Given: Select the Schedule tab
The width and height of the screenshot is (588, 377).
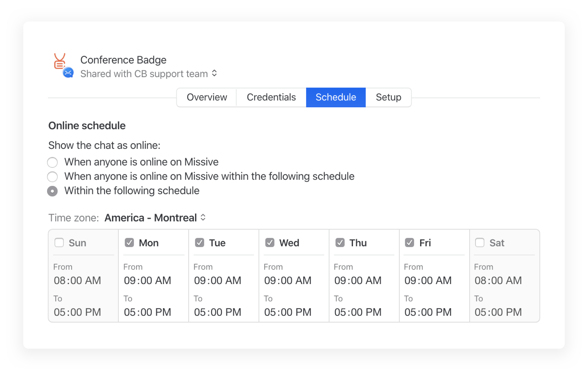Looking at the screenshot, I should (336, 97).
